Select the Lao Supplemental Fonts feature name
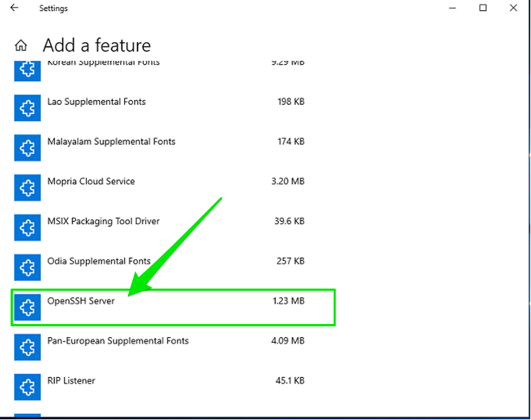 (97, 102)
